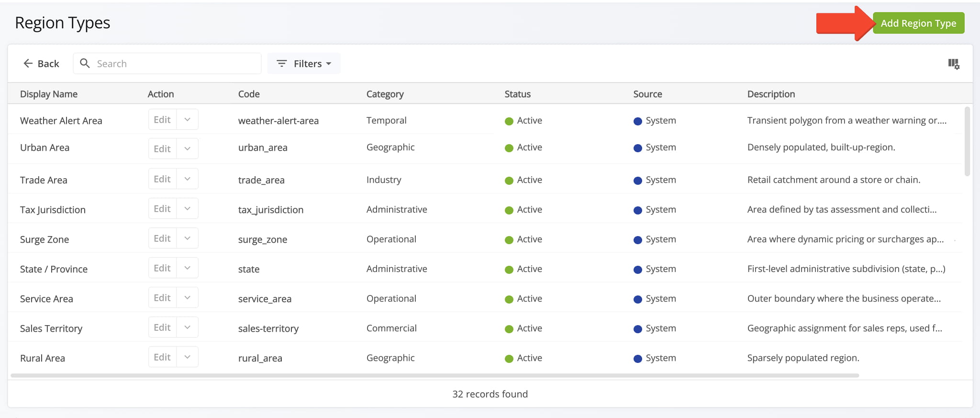Screen dimensions: 980x418
Task: Click the Add Region Type button
Action: pyautogui.click(x=918, y=23)
